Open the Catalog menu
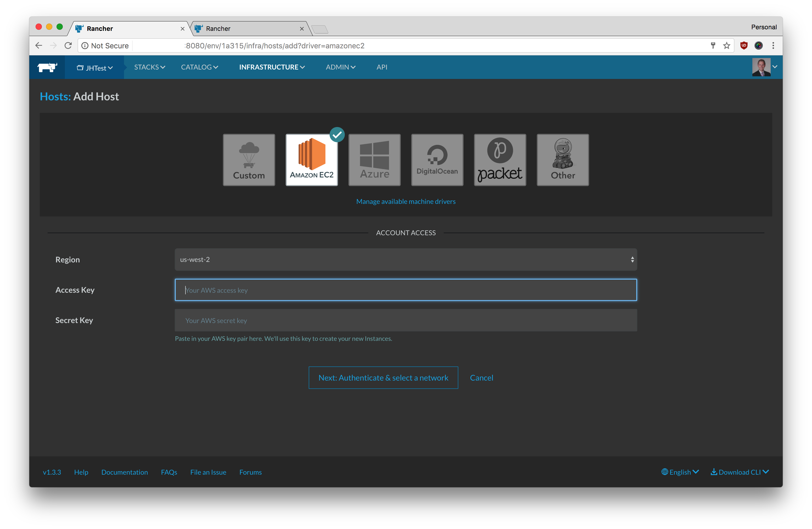The height and width of the screenshot is (529, 812). coord(200,67)
